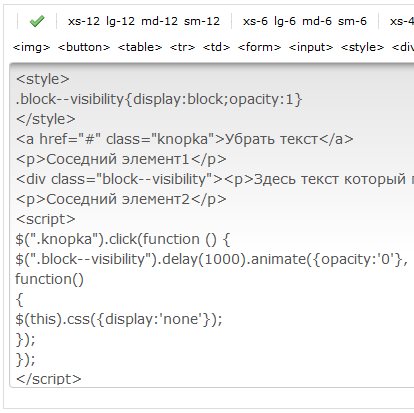Click the partially visible xs-4 grid preset
The image size is (414, 413).
pos(402,21)
